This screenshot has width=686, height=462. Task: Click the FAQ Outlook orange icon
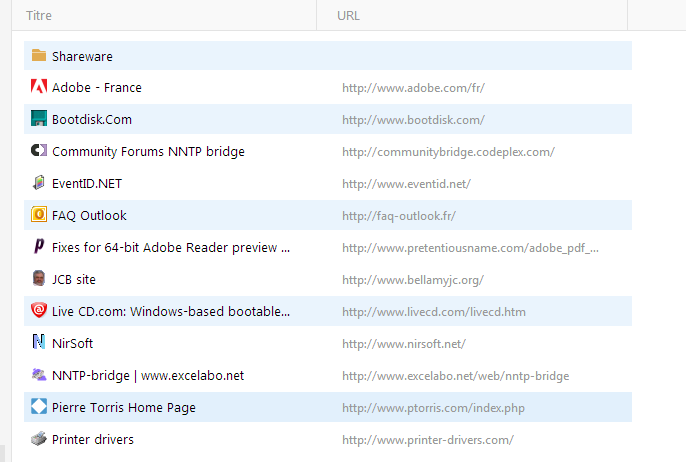(x=38, y=214)
